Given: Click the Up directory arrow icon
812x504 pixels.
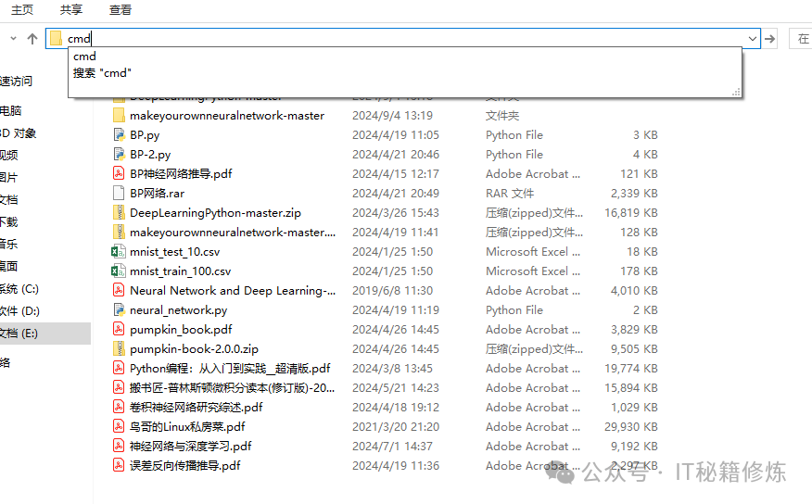Looking at the screenshot, I should (x=32, y=39).
